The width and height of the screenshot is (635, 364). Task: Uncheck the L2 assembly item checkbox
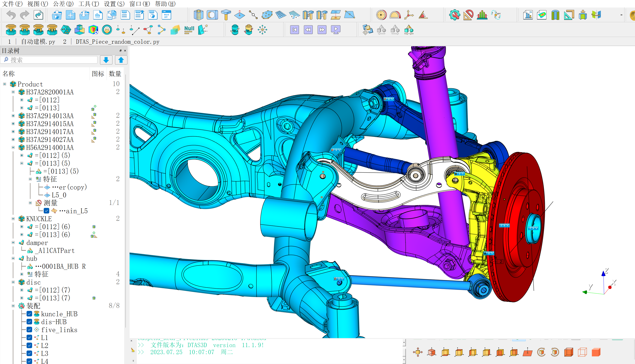pyautogui.click(x=29, y=346)
